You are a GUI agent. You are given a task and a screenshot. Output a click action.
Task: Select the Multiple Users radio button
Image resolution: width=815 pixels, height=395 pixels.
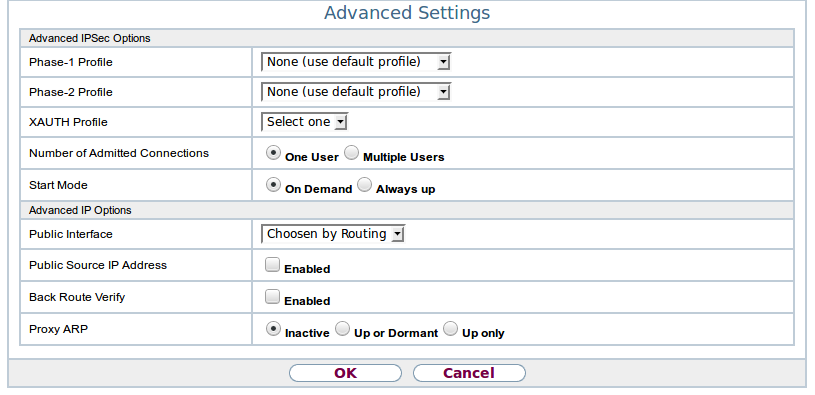(x=351, y=153)
